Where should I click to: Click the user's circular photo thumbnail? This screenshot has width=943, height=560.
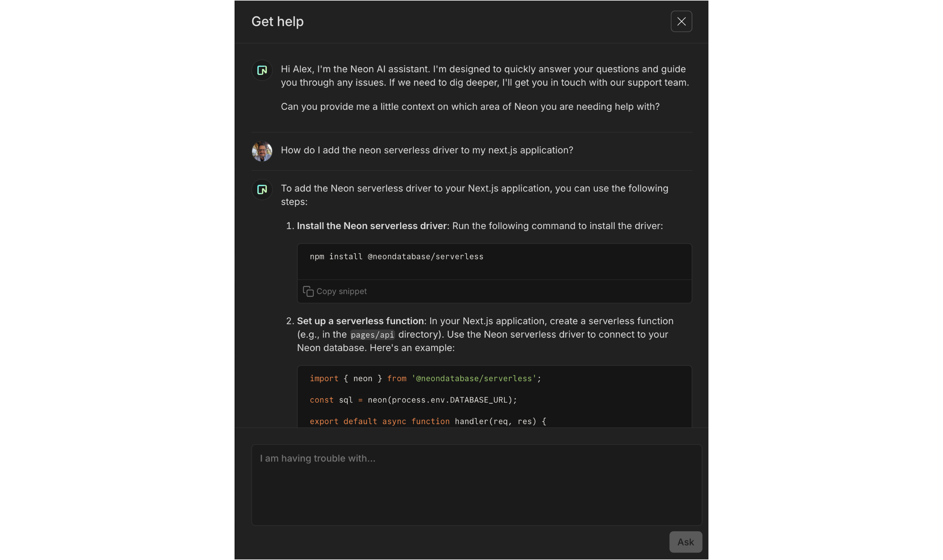pos(262,151)
